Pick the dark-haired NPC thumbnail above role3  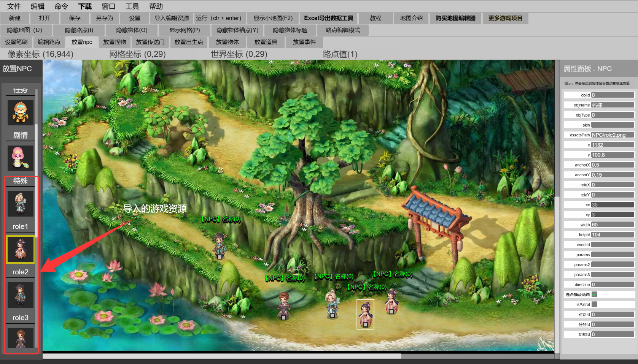(x=21, y=295)
